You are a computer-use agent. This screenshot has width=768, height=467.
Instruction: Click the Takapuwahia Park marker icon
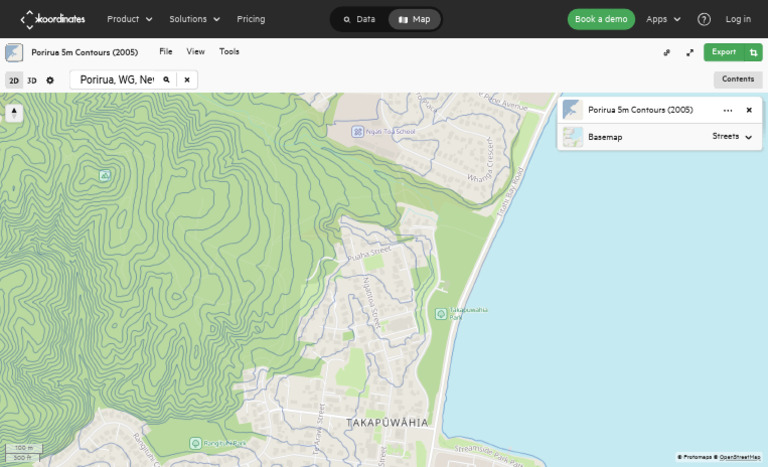441,314
